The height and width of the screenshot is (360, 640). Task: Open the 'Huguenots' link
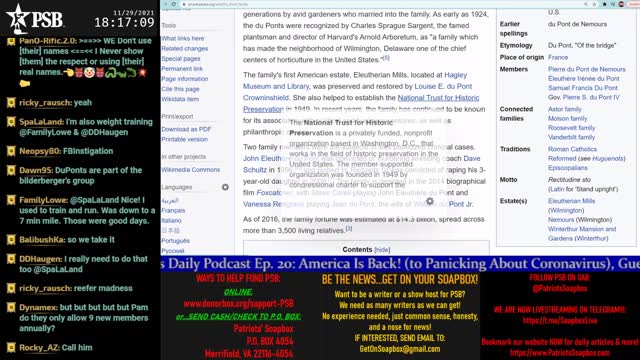click(x=607, y=158)
